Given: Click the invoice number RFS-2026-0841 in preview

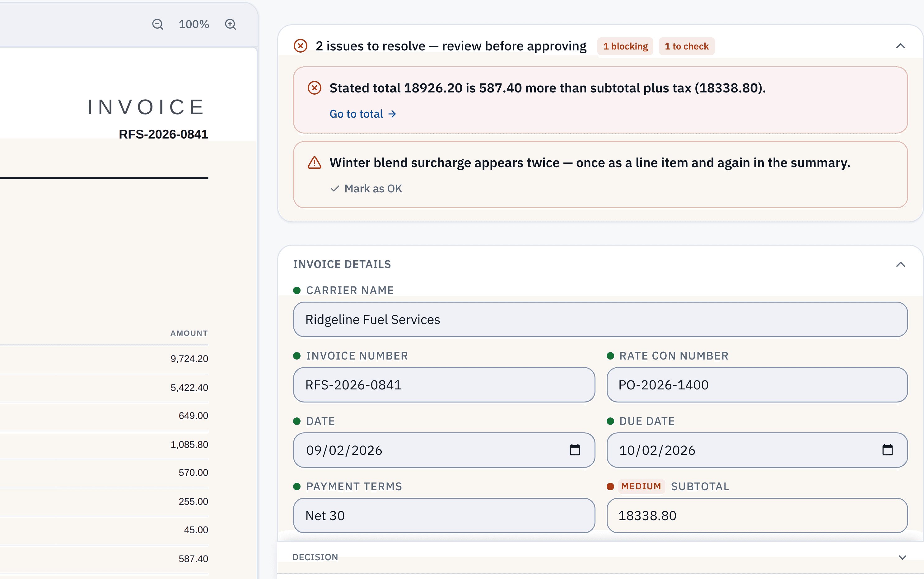Looking at the screenshot, I should click(163, 134).
